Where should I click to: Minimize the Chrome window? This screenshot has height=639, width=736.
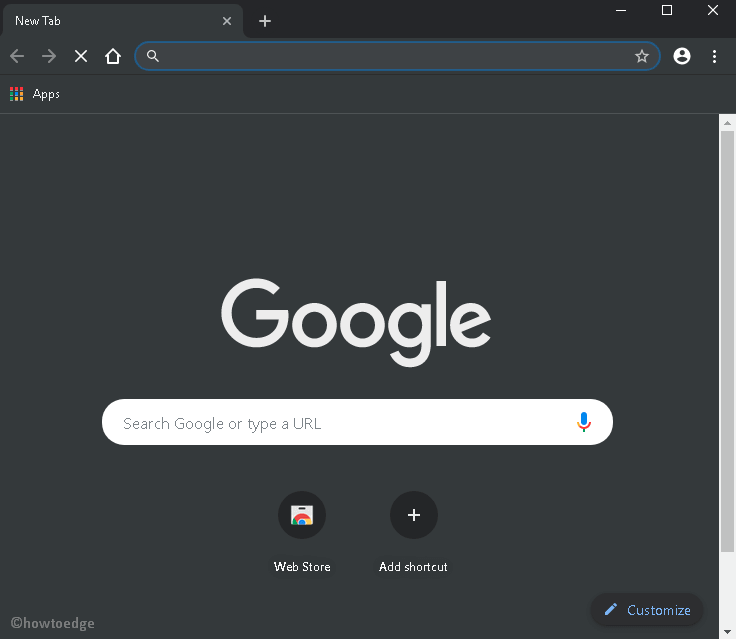(x=621, y=10)
